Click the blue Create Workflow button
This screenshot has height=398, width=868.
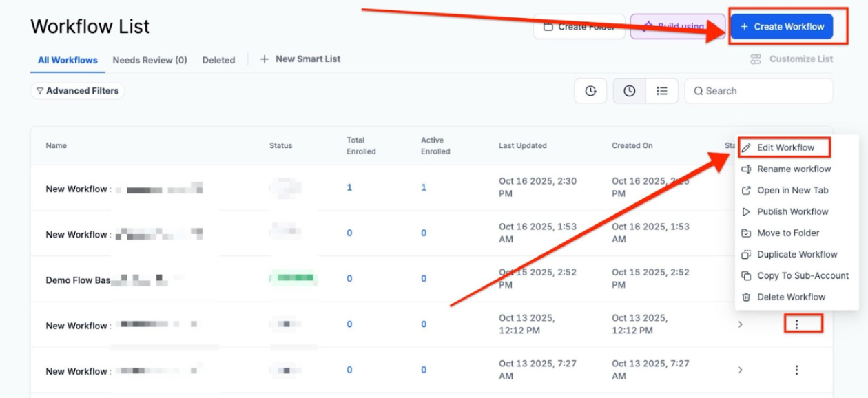(x=781, y=27)
